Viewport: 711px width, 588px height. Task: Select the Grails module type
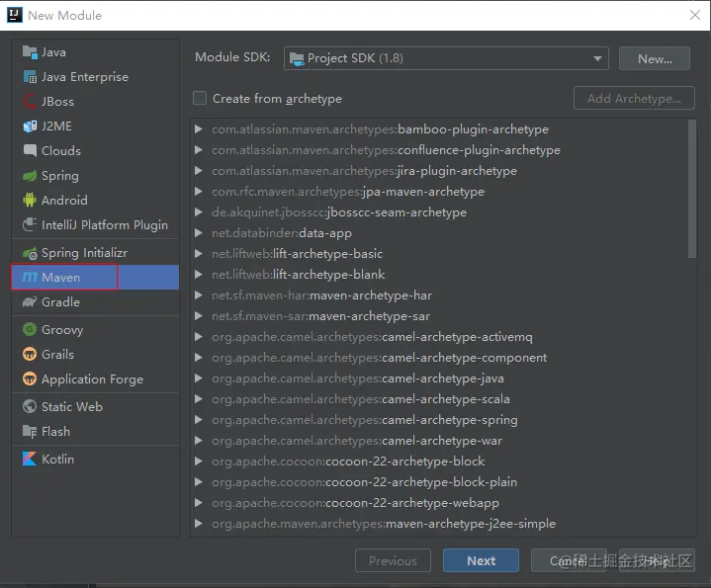coord(95,354)
